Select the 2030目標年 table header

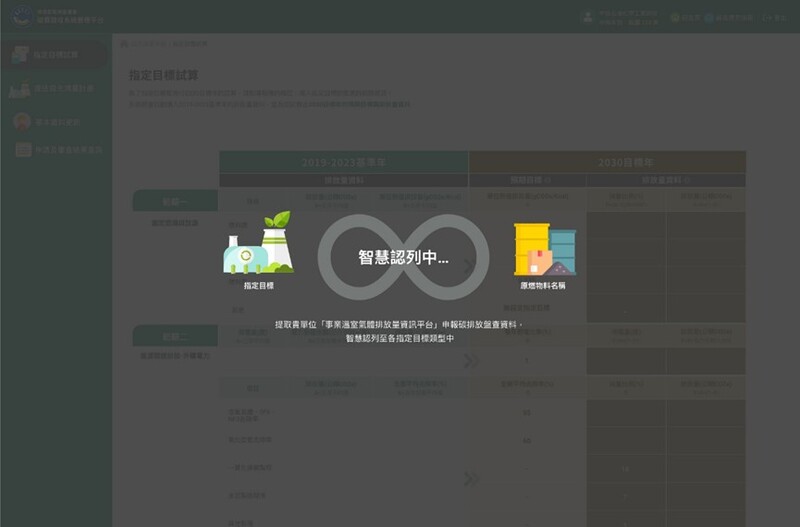point(607,162)
